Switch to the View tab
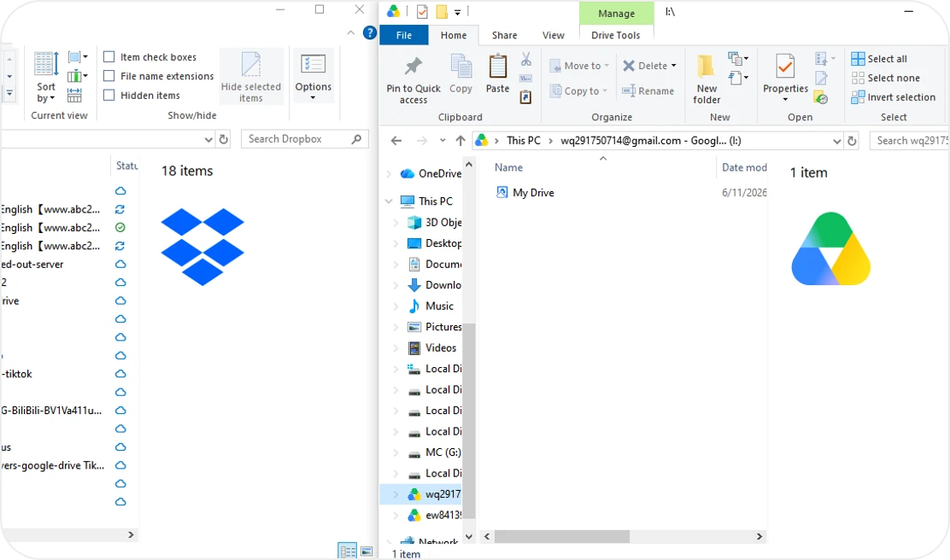The height and width of the screenshot is (560, 950). (x=553, y=35)
